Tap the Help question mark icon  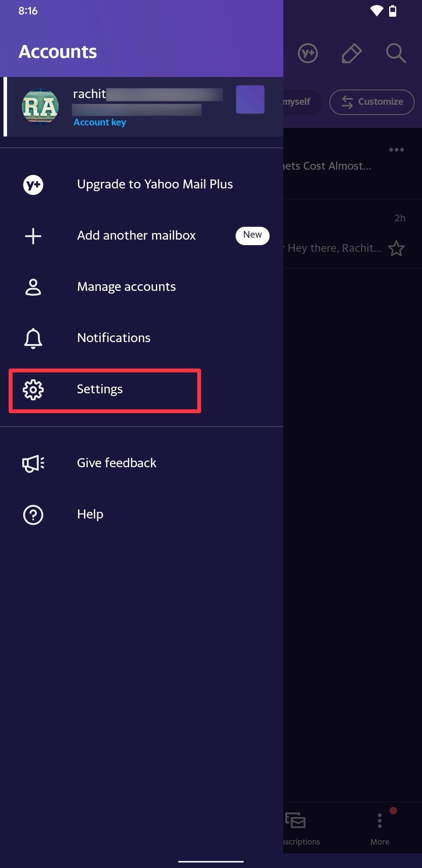33,515
